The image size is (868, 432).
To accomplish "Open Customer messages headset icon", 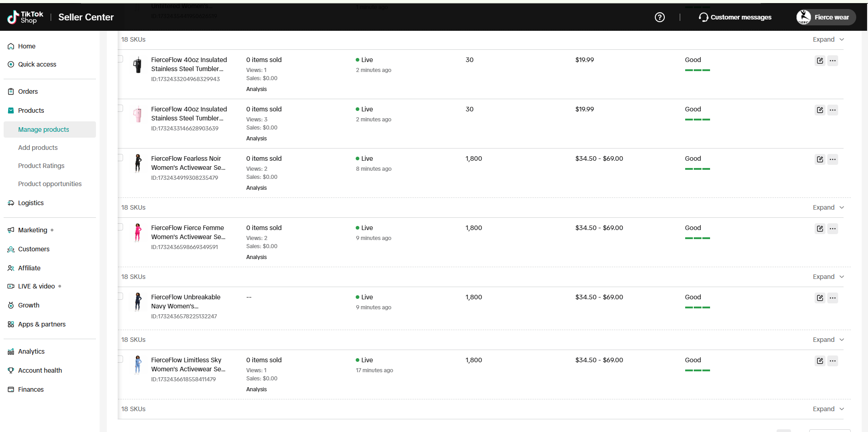I will 703,17.
